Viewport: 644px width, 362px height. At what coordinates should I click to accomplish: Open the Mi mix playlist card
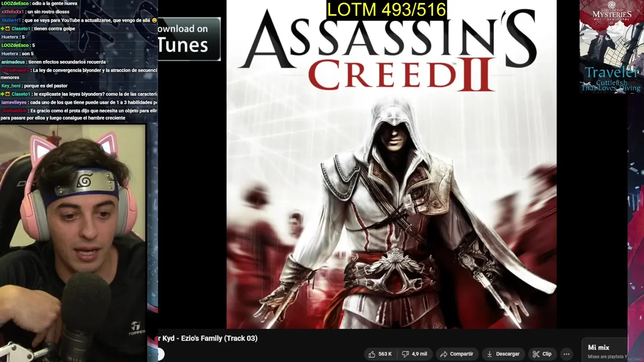[x=605, y=351]
